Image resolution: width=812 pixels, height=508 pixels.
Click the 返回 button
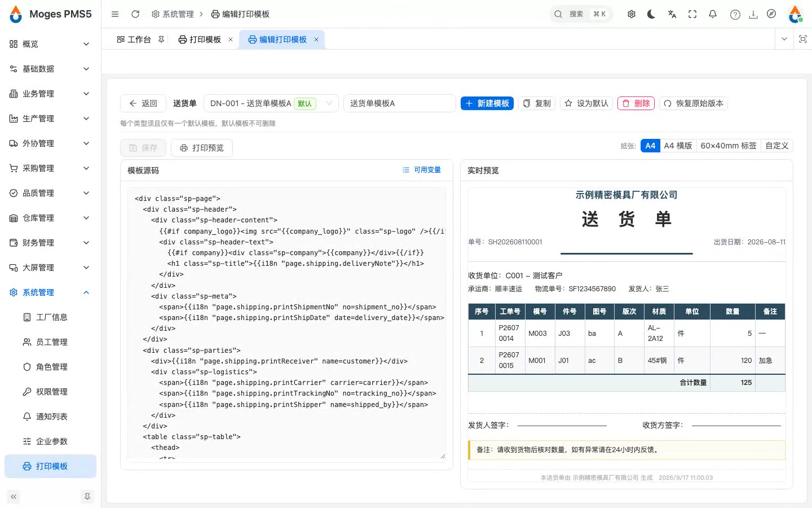coord(143,103)
